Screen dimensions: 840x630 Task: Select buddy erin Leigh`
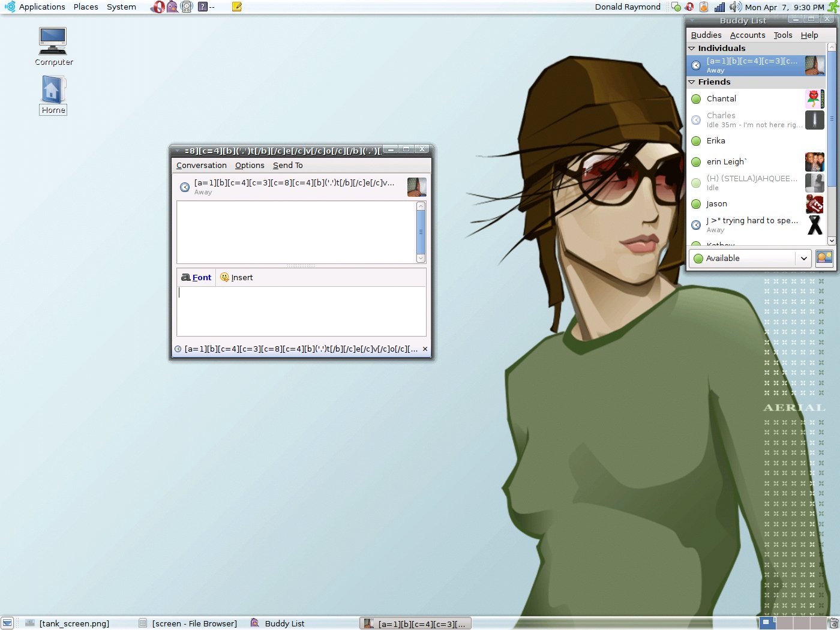(756, 162)
